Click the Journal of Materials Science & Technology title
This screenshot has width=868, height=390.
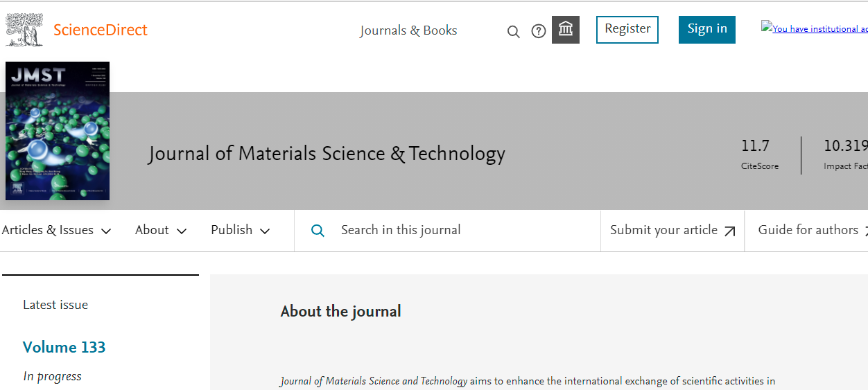[327, 153]
